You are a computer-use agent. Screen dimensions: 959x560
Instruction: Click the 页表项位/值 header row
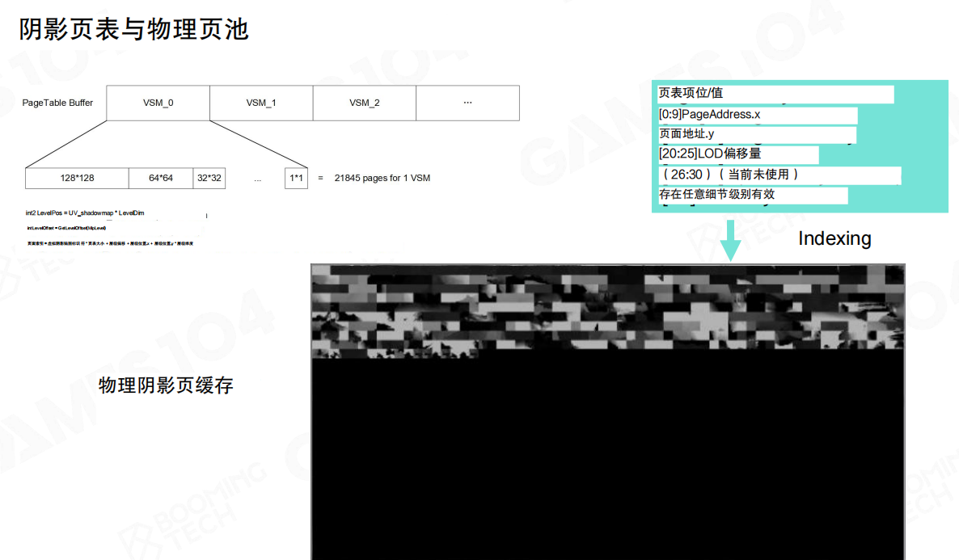pos(775,94)
